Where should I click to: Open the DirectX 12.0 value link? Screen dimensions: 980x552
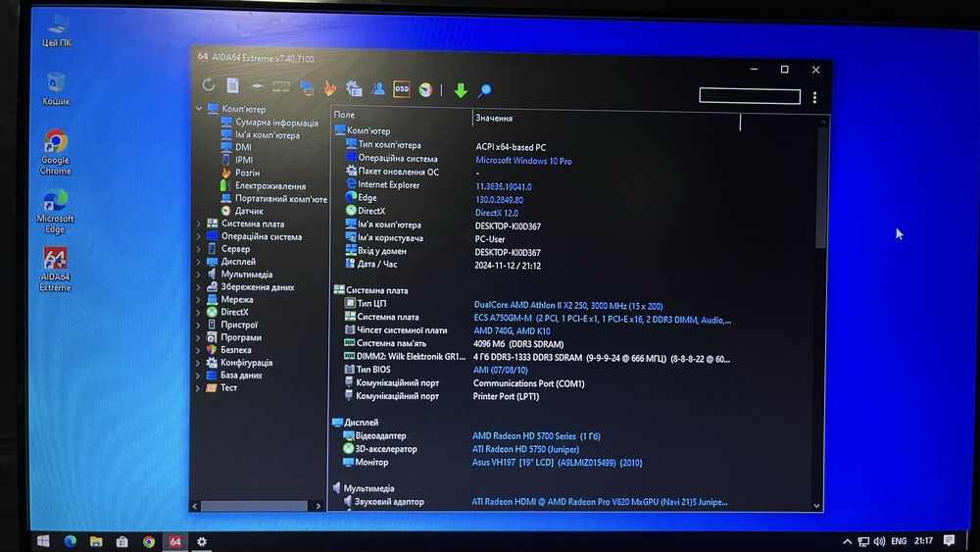[x=496, y=213]
